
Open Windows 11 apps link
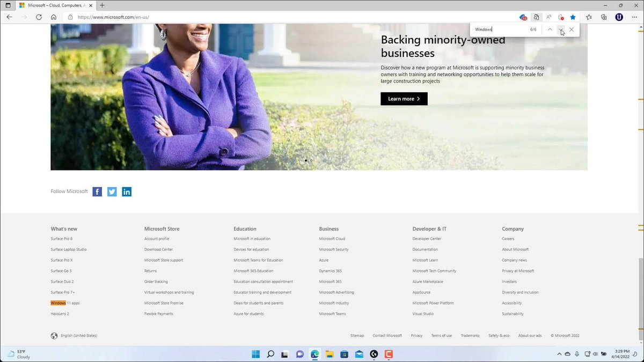coord(65,303)
